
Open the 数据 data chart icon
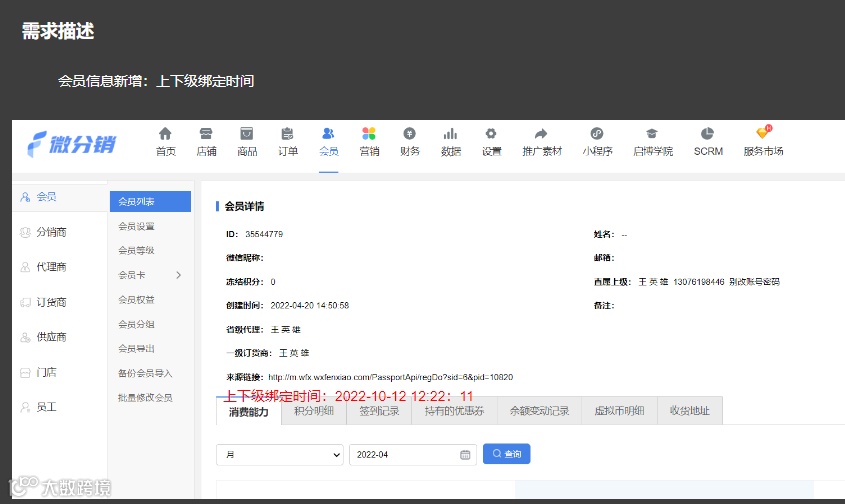click(x=451, y=134)
